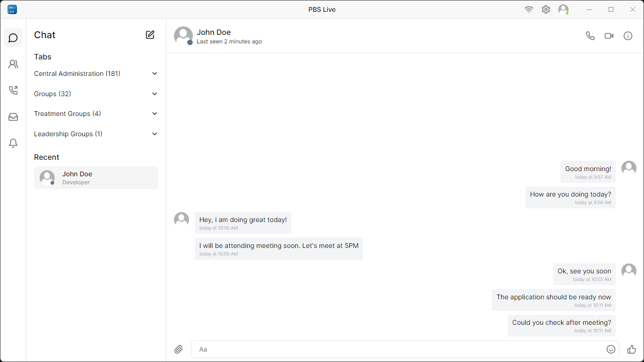Screen dimensions: 644x362
Task: Open the emoji picker
Action: (611, 349)
